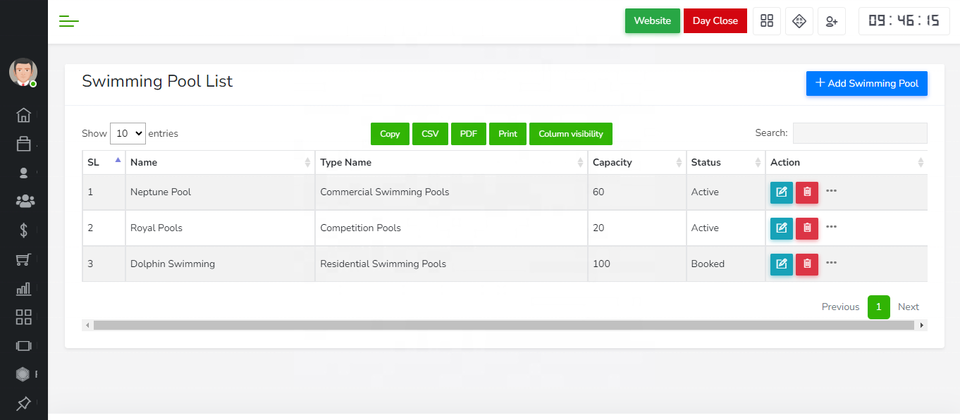Image resolution: width=960 pixels, height=420 pixels.
Task: Expand more options for Royal Pools row
Action: (831, 227)
